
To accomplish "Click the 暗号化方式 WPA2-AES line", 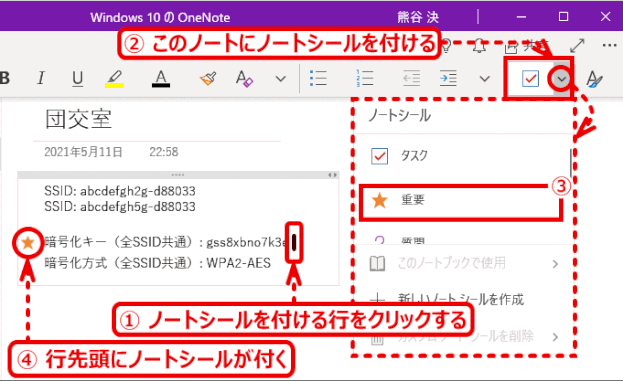I will (x=157, y=263).
